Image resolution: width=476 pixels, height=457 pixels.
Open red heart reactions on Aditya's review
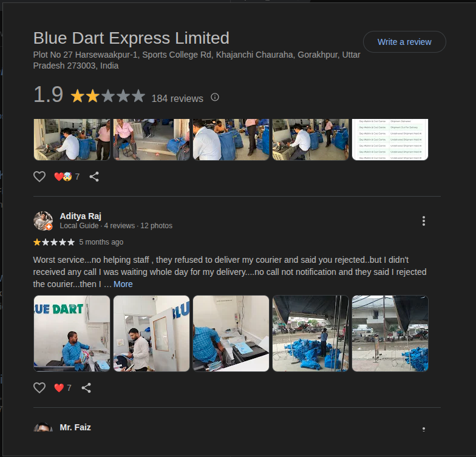[x=59, y=388]
